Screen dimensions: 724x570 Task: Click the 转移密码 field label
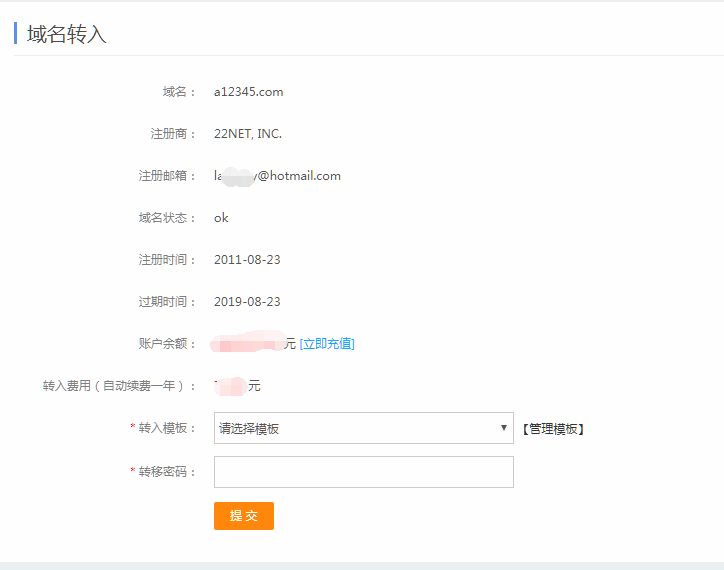(166, 472)
